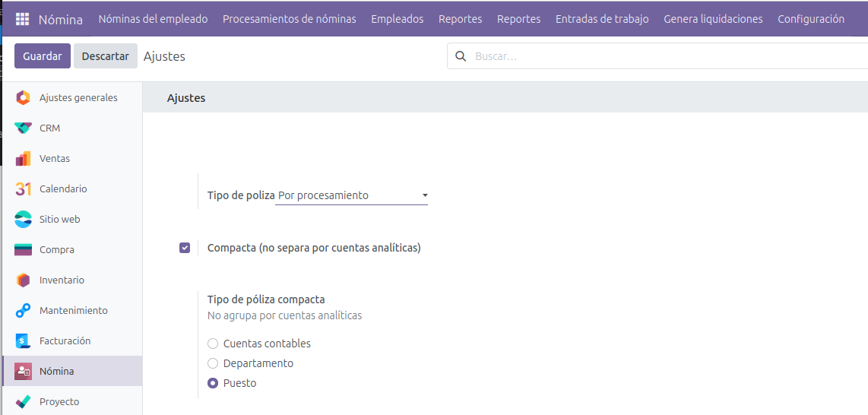Select the CRM icon in sidebar
The width and height of the screenshot is (868, 415).
[24, 128]
